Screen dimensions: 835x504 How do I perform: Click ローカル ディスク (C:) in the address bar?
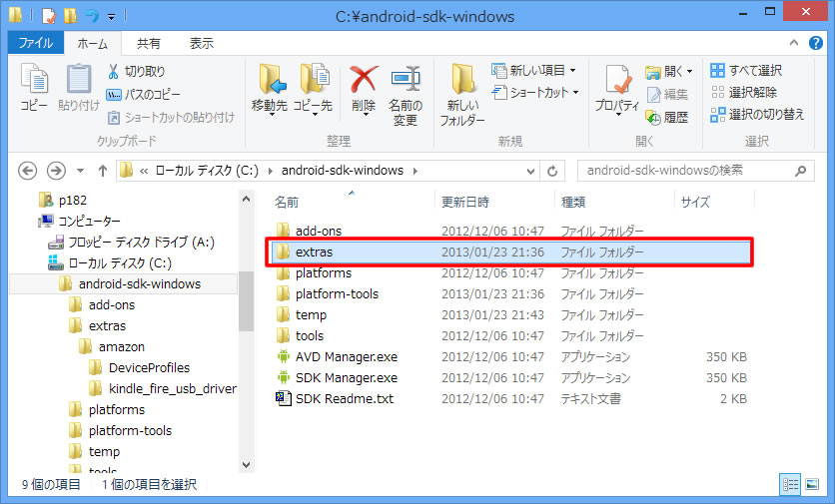(207, 171)
